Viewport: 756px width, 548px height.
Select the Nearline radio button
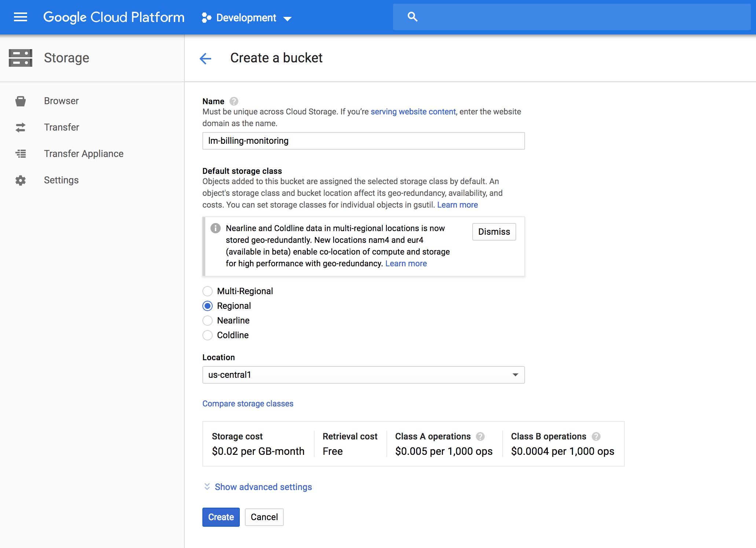(208, 321)
